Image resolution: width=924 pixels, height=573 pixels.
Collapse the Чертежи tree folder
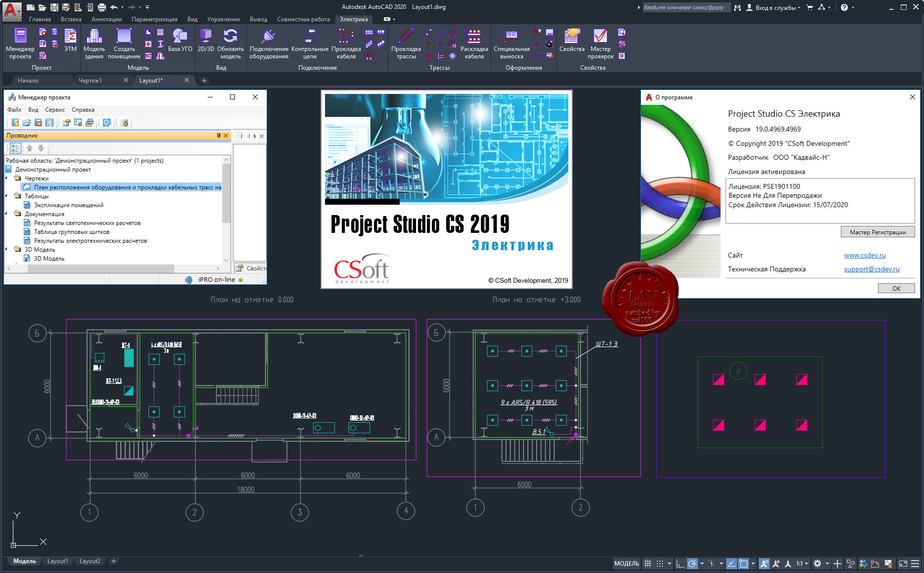tap(6, 178)
